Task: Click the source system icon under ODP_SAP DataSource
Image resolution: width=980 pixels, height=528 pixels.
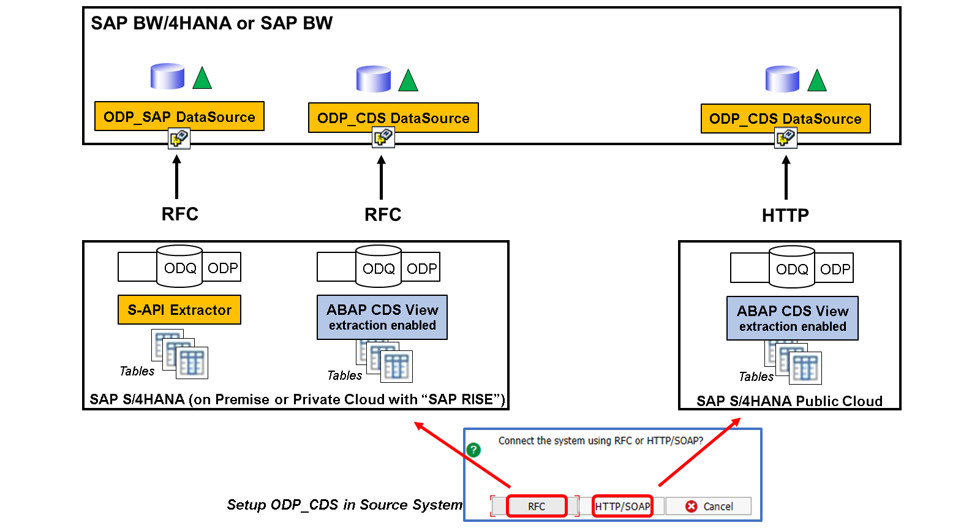Action: [179, 138]
